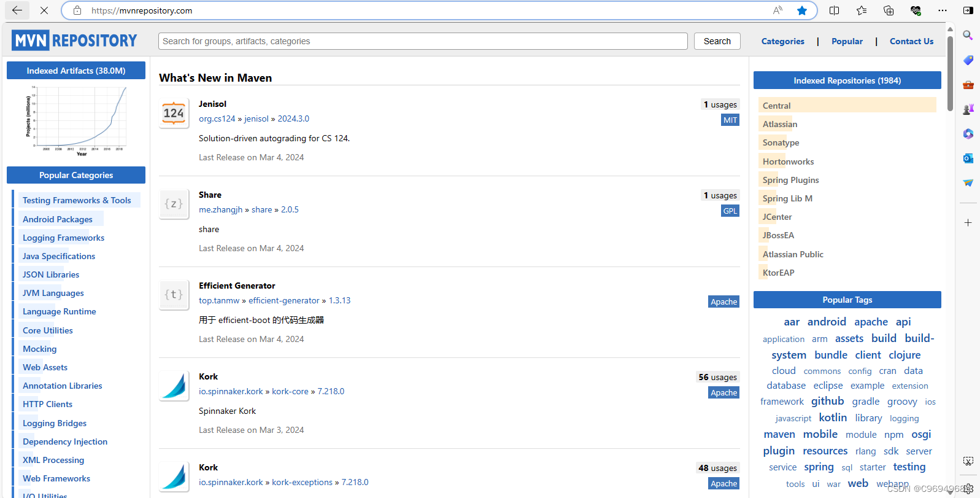Click the MVN Repository logo
980x498 pixels.
(x=74, y=41)
